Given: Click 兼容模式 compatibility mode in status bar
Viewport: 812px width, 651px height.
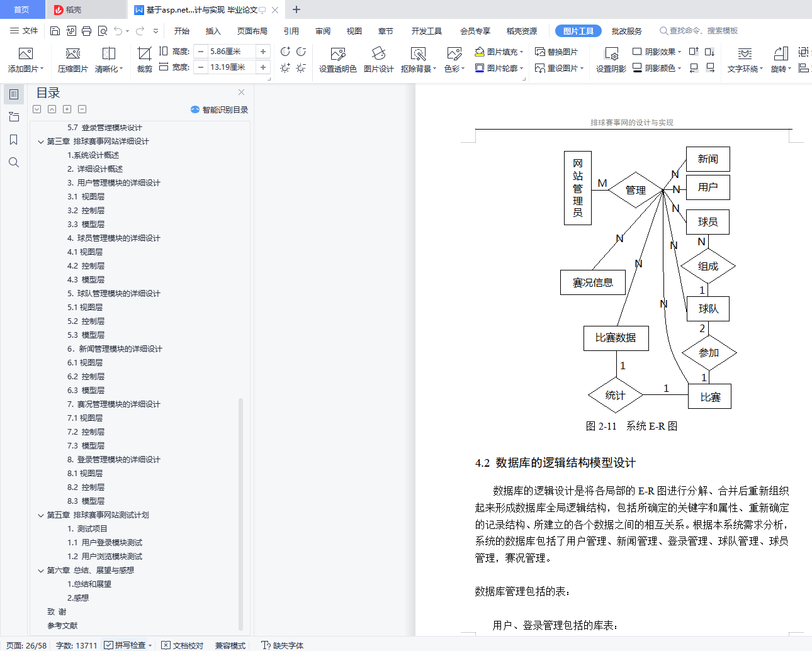Looking at the screenshot, I should click(x=230, y=645).
